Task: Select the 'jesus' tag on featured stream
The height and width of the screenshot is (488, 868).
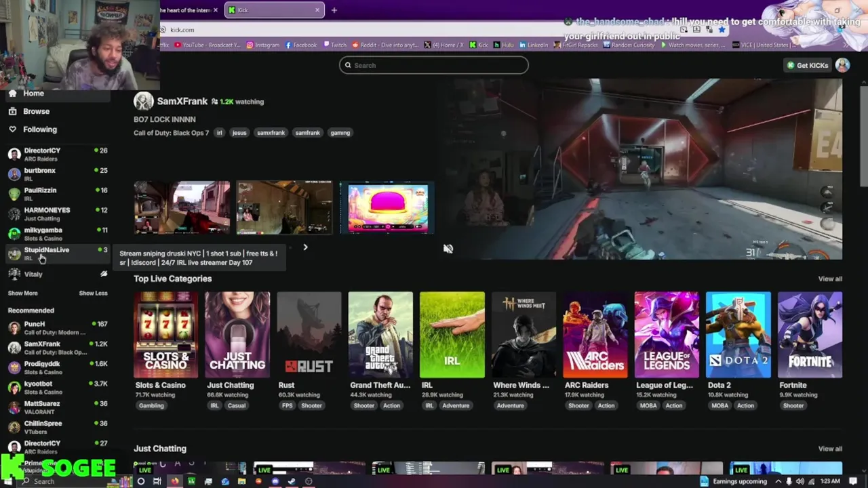Action: (239, 133)
